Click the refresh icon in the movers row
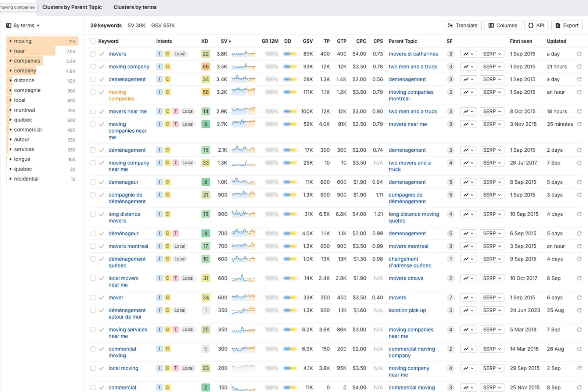 tap(579, 54)
